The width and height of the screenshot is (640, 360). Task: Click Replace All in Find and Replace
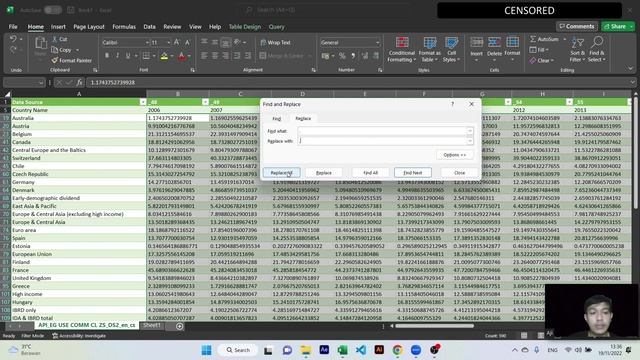click(x=282, y=173)
